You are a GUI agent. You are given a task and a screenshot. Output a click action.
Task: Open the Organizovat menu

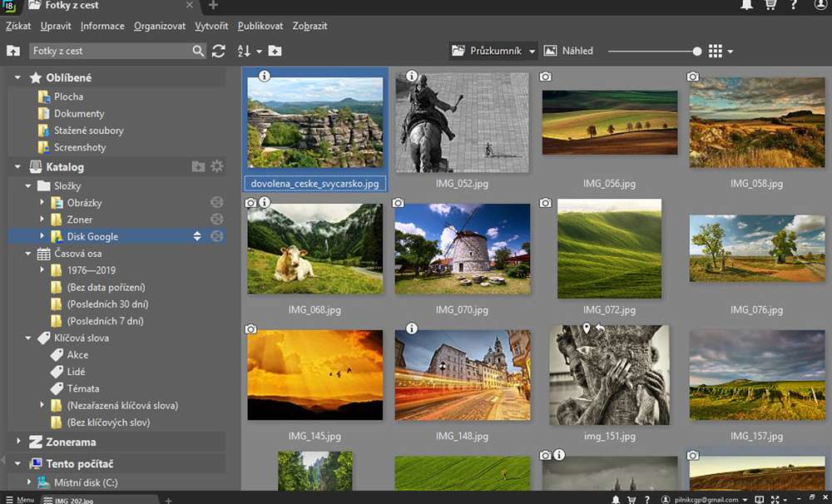click(159, 26)
